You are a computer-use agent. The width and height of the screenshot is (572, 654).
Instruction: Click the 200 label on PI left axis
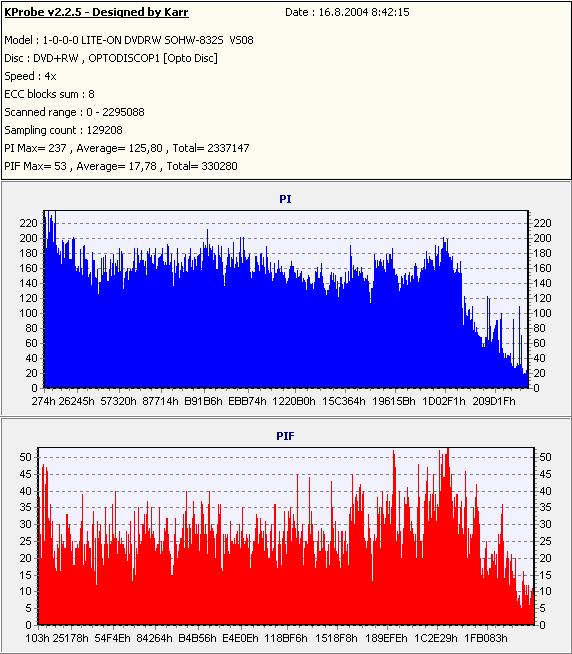[x=28, y=238]
